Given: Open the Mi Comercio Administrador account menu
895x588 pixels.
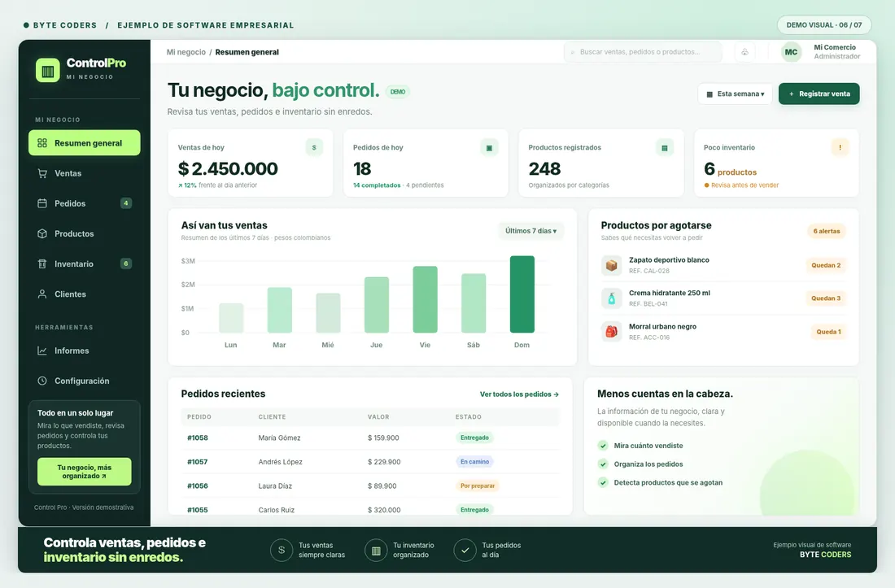Looking at the screenshot, I should (x=821, y=52).
